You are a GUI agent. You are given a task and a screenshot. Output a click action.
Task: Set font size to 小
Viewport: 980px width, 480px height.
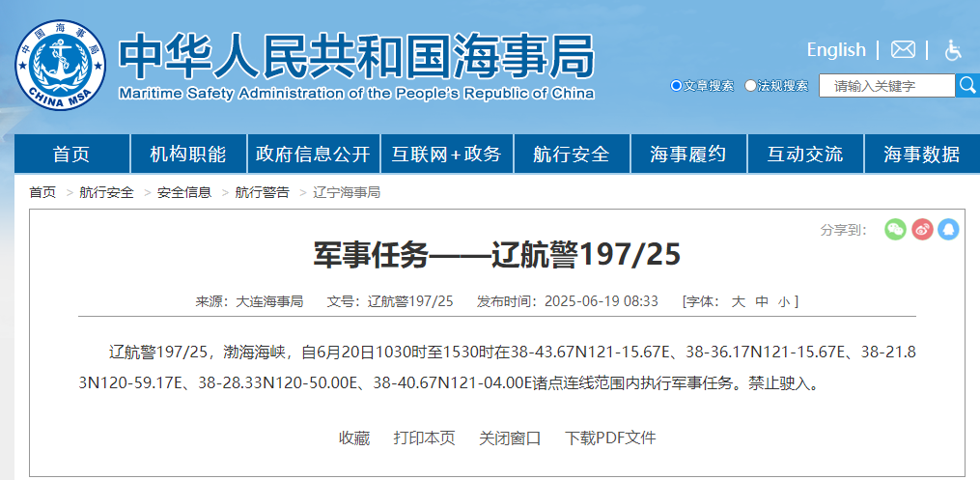[784, 301]
